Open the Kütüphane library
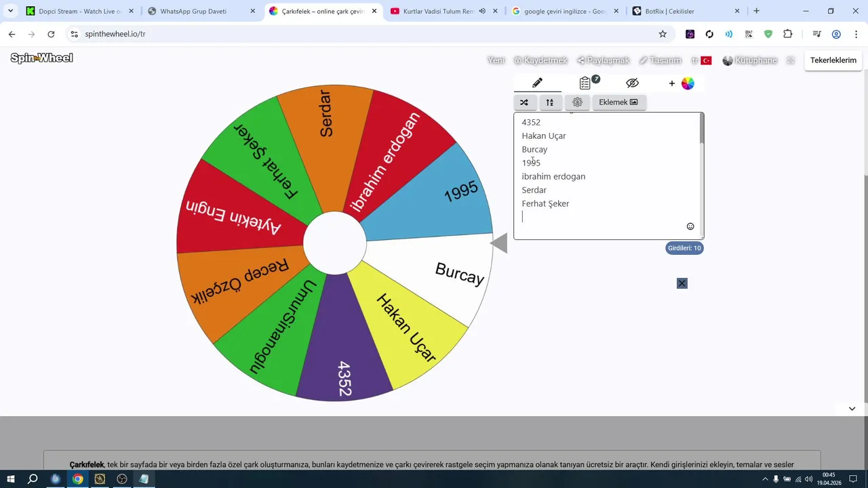This screenshot has width=868, height=488. click(x=750, y=60)
